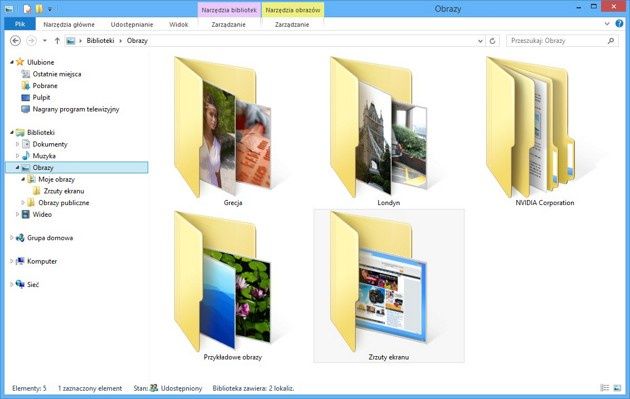
Task: Click the Back navigation arrow
Action: (x=15, y=41)
